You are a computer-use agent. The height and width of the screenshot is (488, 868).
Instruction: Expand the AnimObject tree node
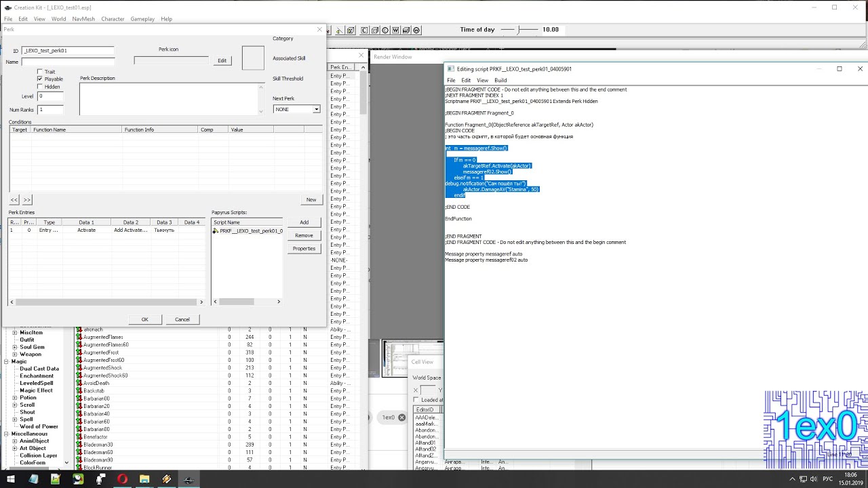(x=15, y=441)
